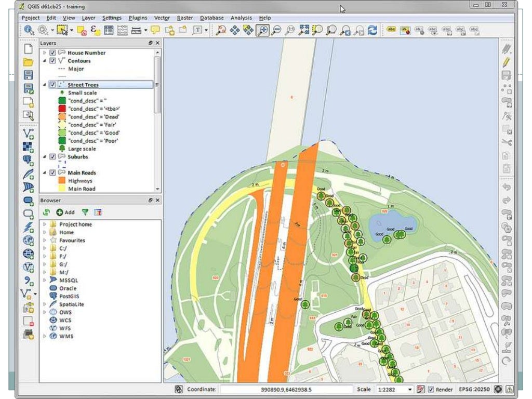Click the Zoom In magnifier tool
532x399 pixels.
262,31
